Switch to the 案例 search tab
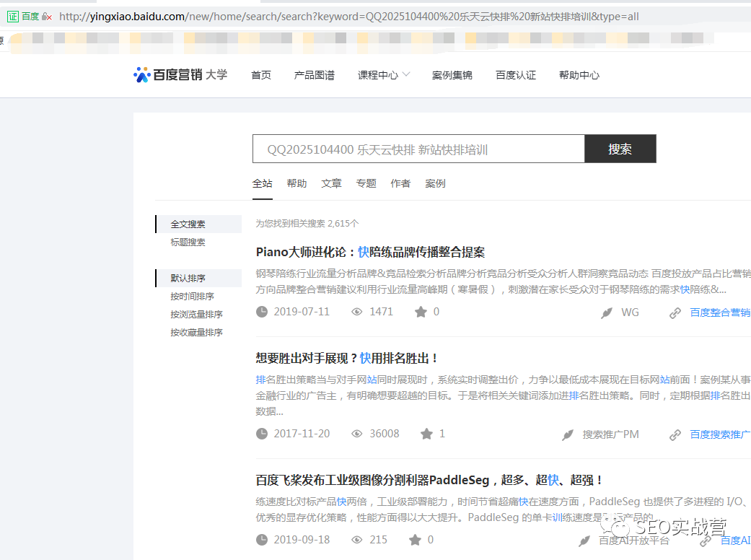 435,183
